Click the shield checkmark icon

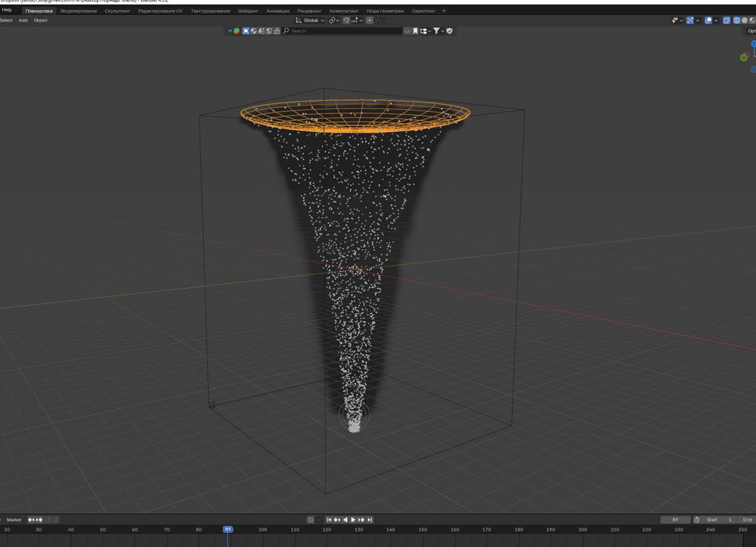[x=449, y=31]
